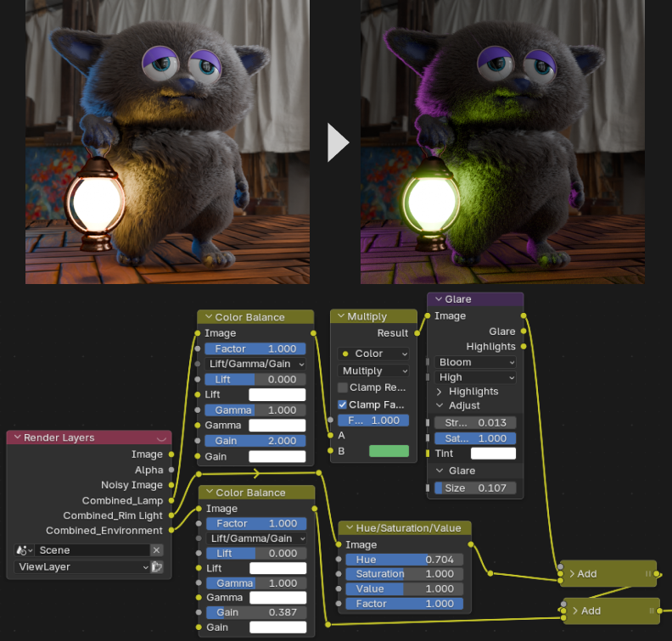This screenshot has width=672, height=641.
Task: Click the Hue/Saturation/Value Image input socket
Action: (339, 545)
